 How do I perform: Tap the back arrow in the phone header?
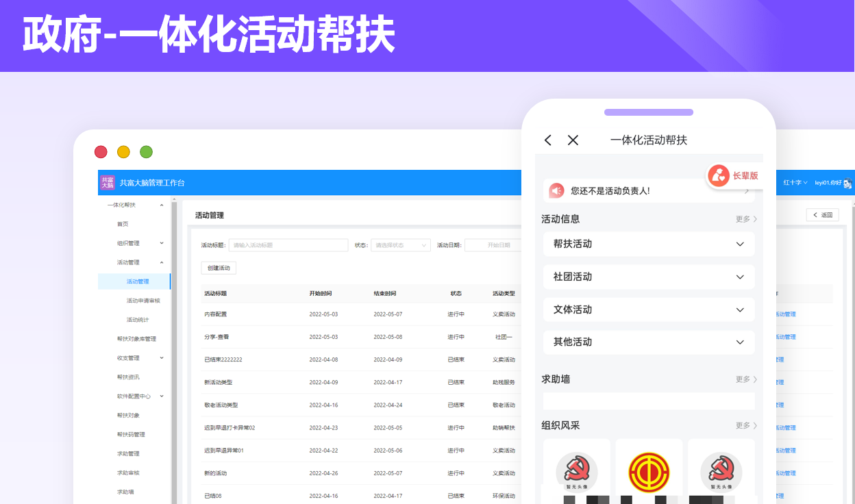(x=548, y=140)
